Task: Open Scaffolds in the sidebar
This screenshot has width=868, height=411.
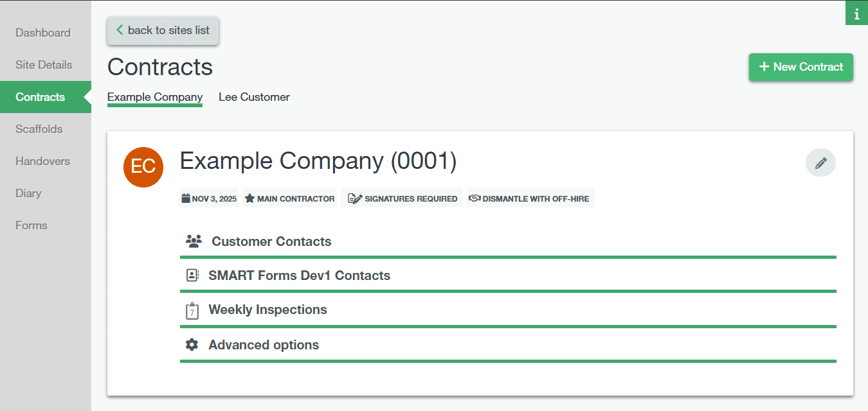Action: click(x=39, y=129)
